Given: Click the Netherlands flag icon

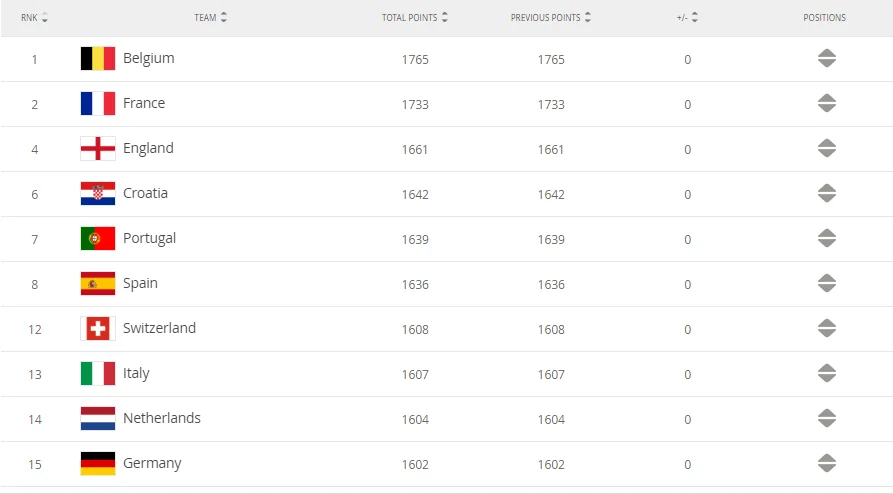Looking at the screenshot, I should pyautogui.click(x=98, y=419).
